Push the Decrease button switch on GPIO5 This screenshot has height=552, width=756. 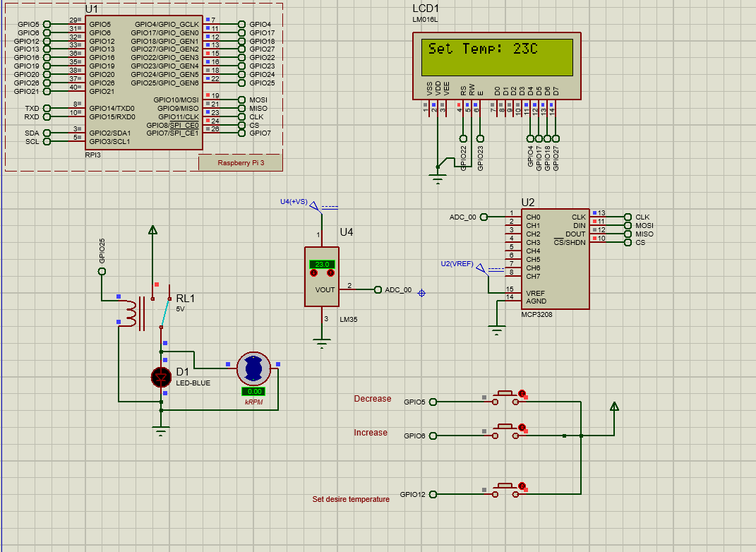[x=505, y=398]
